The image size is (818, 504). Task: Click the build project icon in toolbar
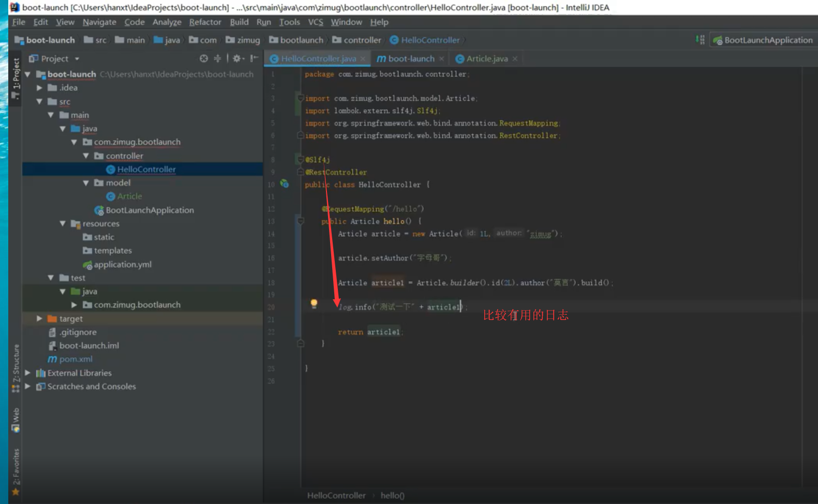point(700,40)
